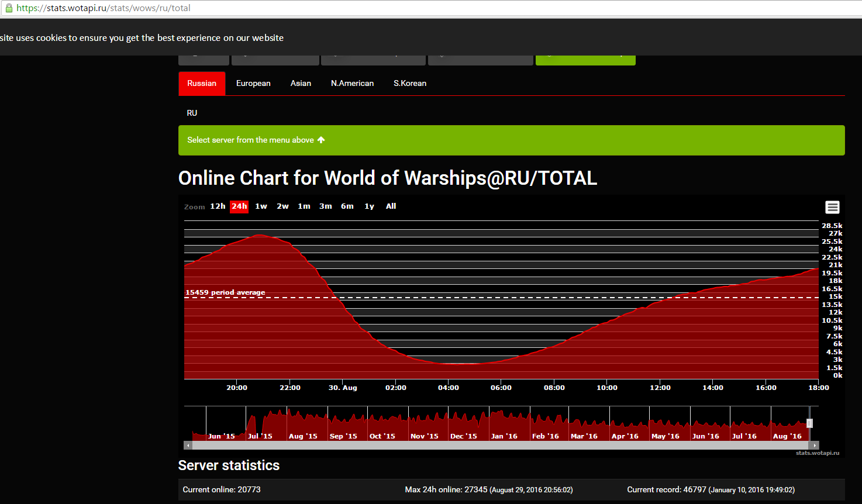Viewport: 862px width, 504px height.
Task: Set chart zoom to 1m
Action: click(304, 206)
